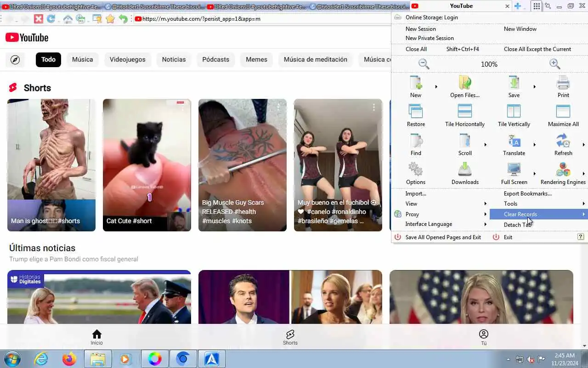The width and height of the screenshot is (588, 368).
Task: Open Rendering Engines icon
Action: coord(563,170)
